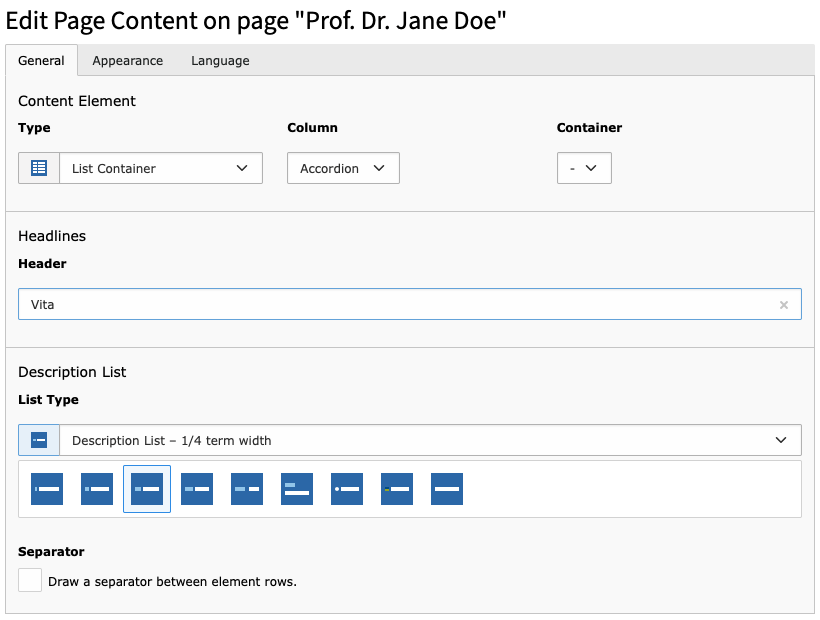820x620 pixels.
Task: Choose the stacked term-above-description list icon
Action: (x=297, y=489)
